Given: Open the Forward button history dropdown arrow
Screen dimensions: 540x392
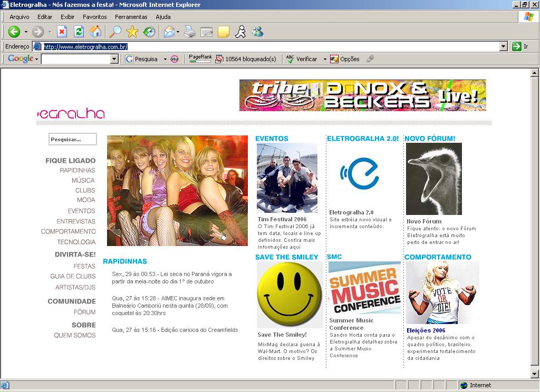Looking at the screenshot, I should tap(50, 32).
